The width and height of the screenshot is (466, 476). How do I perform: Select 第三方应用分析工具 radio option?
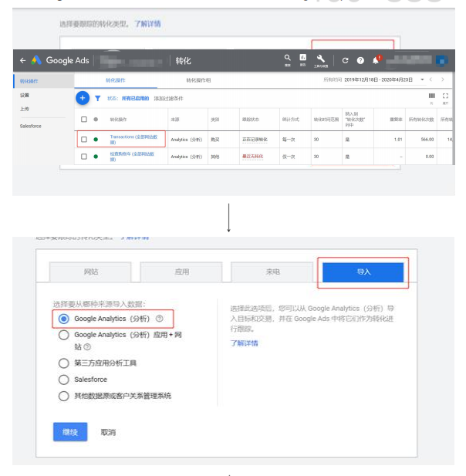click(64, 363)
